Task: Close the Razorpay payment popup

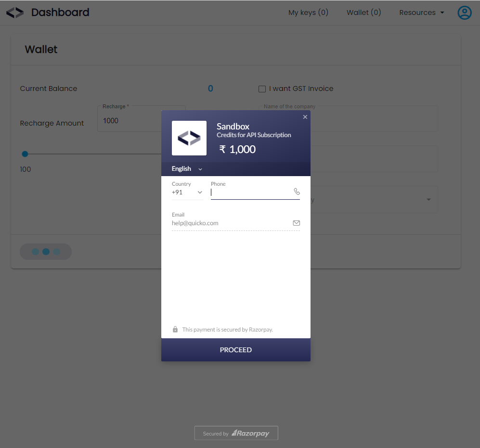Action: tap(305, 117)
